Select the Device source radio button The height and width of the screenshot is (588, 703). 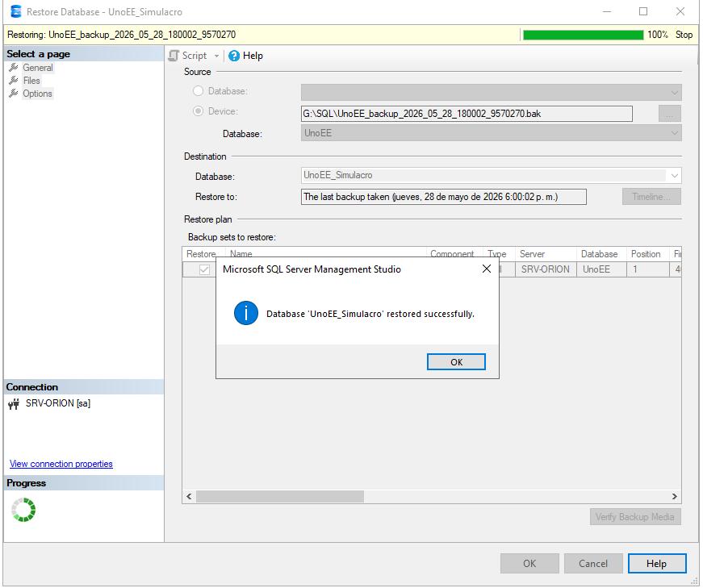[198, 111]
